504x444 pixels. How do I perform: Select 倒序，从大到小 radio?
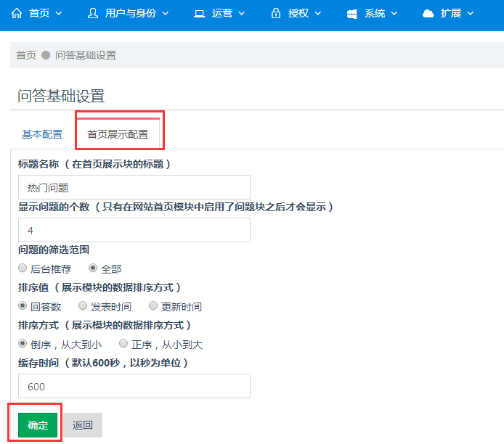pyautogui.click(x=23, y=343)
